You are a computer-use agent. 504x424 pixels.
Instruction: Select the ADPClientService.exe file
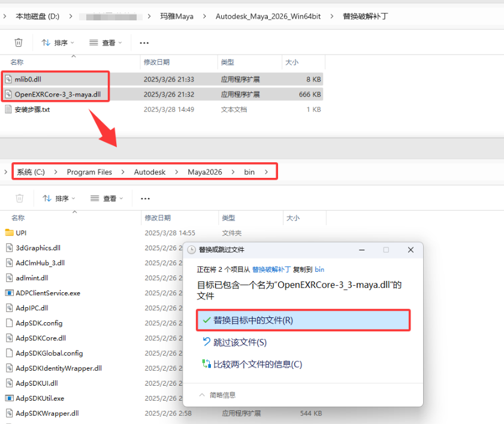(48, 293)
